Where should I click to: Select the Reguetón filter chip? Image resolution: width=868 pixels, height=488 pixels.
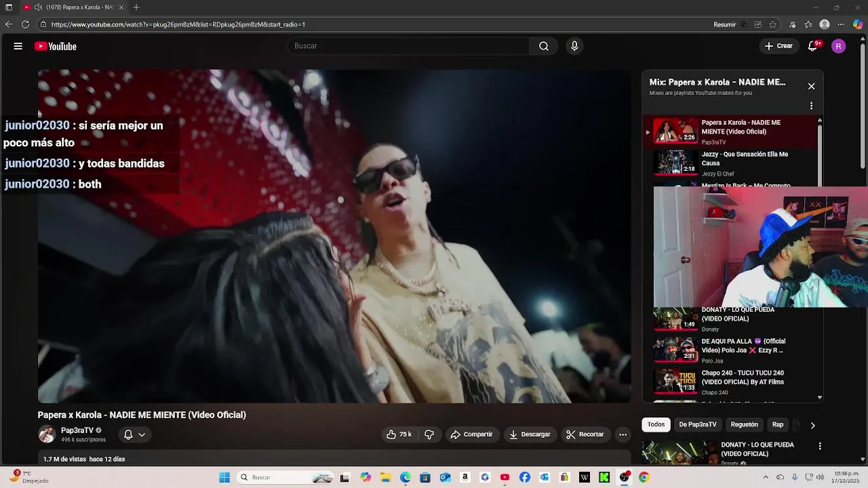pyautogui.click(x=744, y=424)
